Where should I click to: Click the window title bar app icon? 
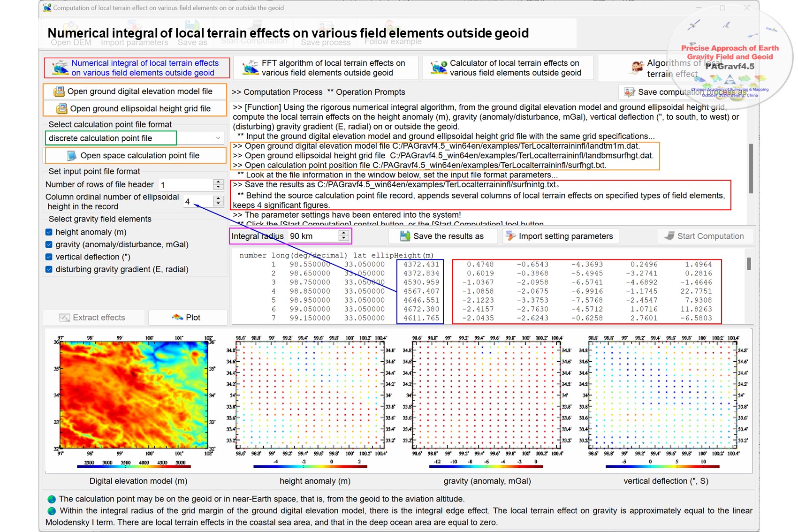coord(47,8)
